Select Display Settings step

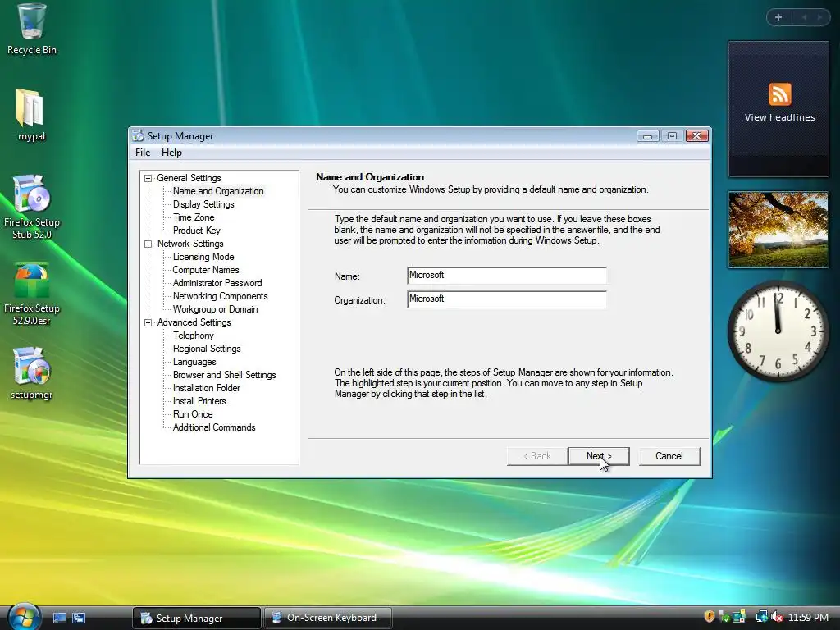coord(203,204)
